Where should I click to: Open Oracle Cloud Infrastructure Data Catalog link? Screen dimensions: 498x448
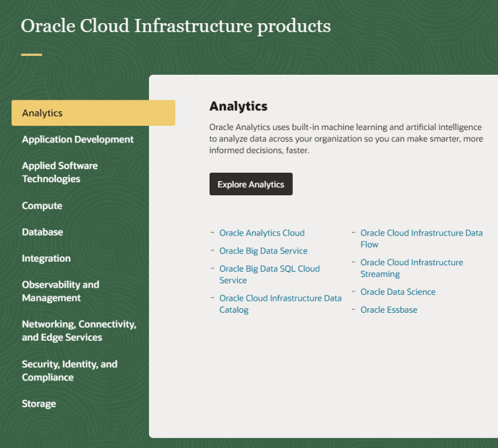click(x=280, y=304)
